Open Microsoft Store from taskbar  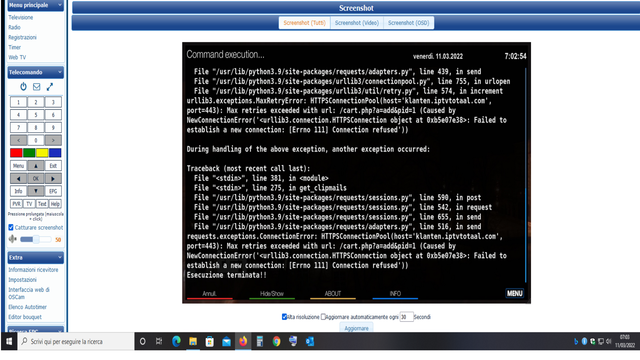pos(210,342)
